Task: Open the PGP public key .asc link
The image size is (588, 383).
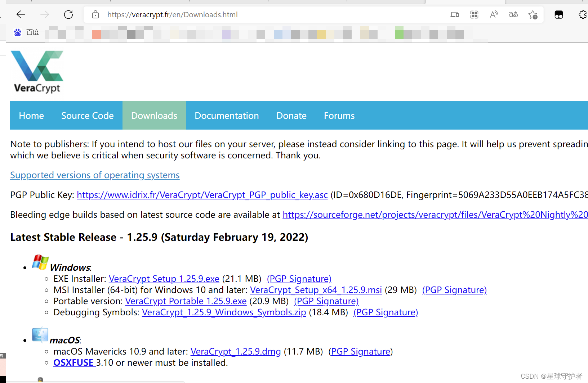Action: coord(202,195)
